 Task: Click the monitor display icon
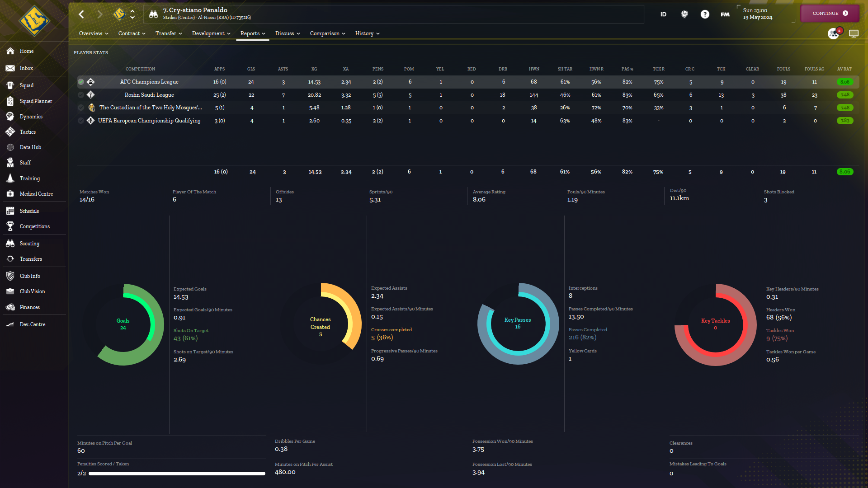(x=854, y=33)
